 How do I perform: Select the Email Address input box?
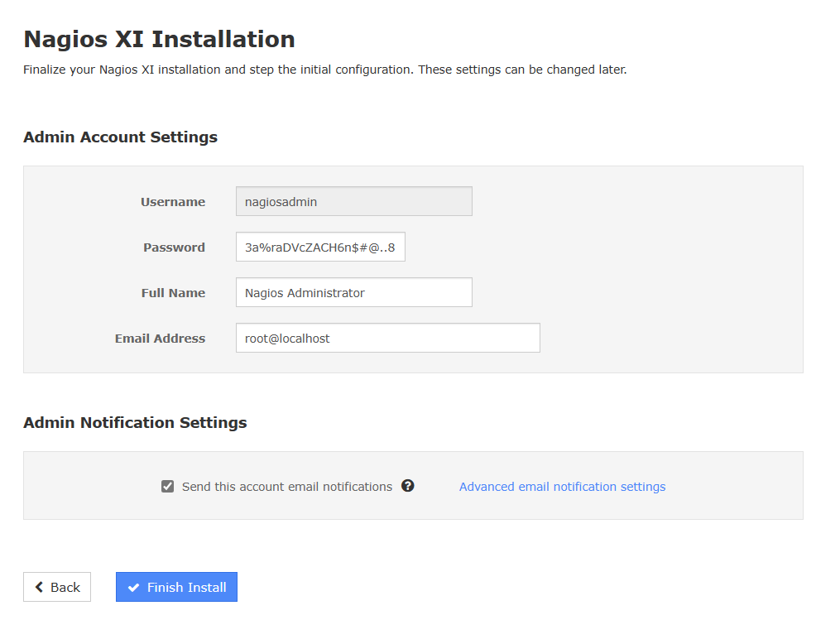tap(388, 338)
